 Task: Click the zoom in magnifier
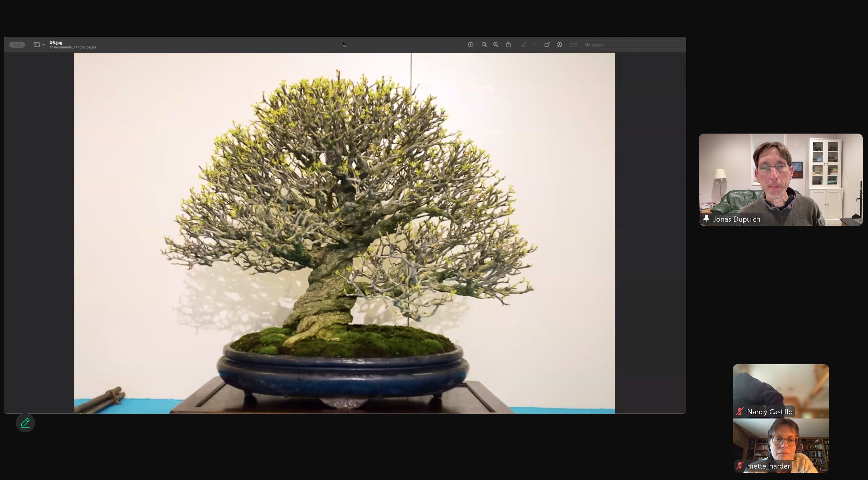(496, 45)
